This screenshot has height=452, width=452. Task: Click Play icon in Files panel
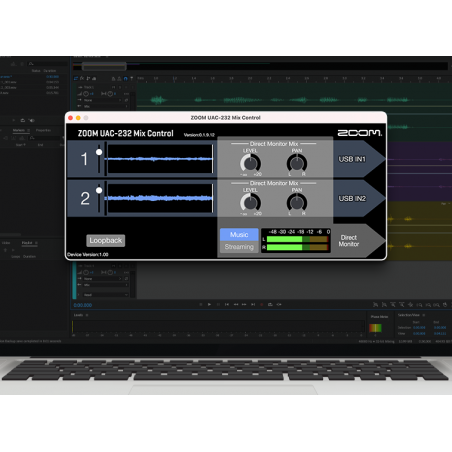coord(14,120)
